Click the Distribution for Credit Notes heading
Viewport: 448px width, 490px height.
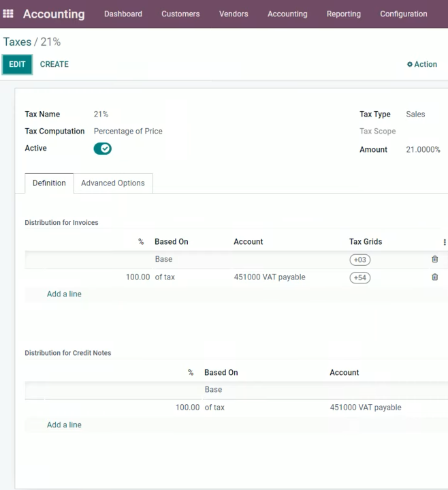coord(68,353)
